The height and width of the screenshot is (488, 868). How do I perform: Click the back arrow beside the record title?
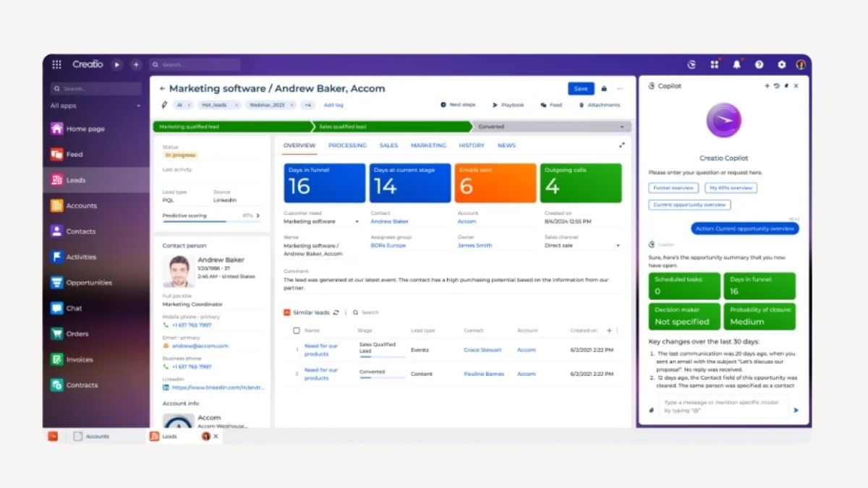163,88
